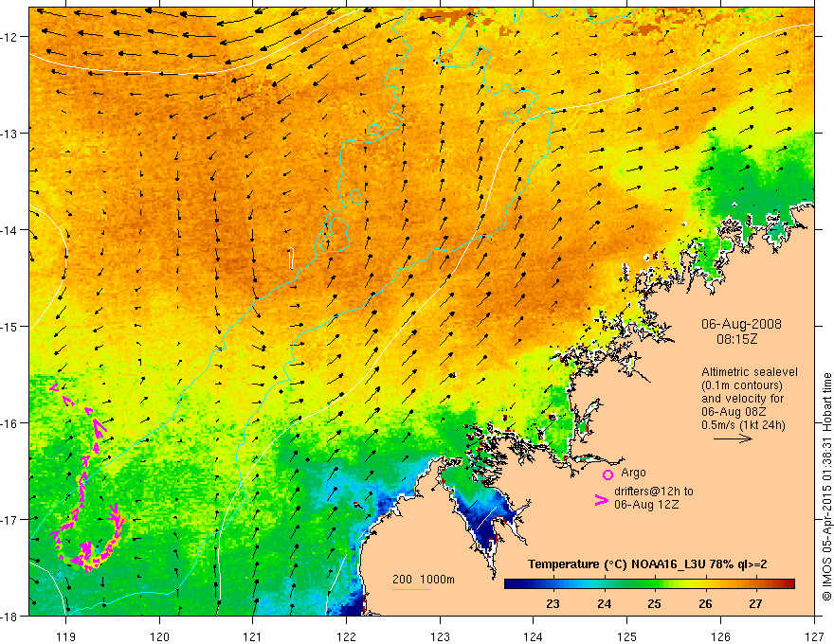Click the longitude axis label "120"
The image size is (834, 644).
point(159,636)
